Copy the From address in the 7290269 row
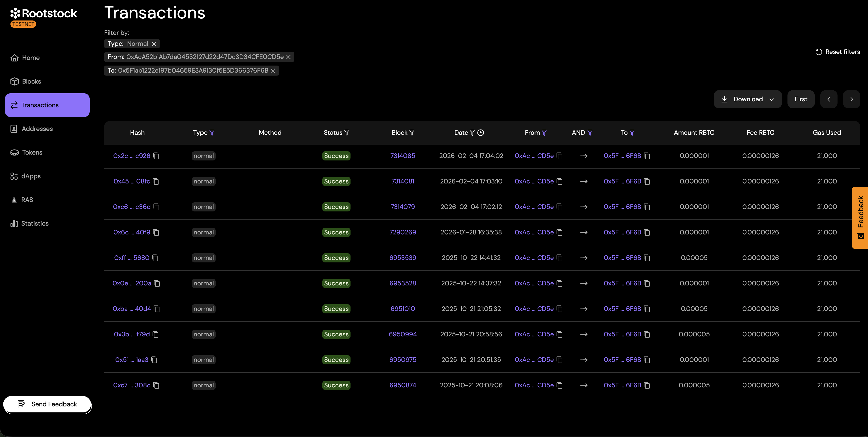The width and height of the screenshot is (868, 437). click(559, 232)
